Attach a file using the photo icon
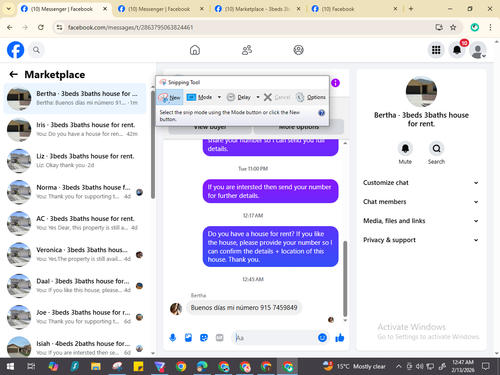This screenshot has width=500, height=375. click(x=188, y=338)
